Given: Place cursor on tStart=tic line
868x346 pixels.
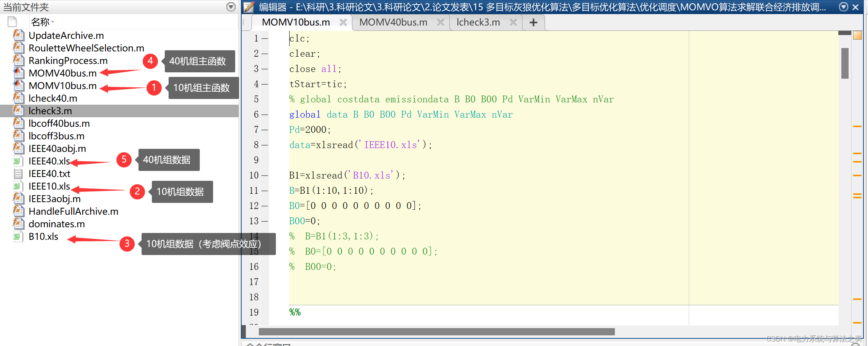Looking at the screenshot, I should click(318, 84).
